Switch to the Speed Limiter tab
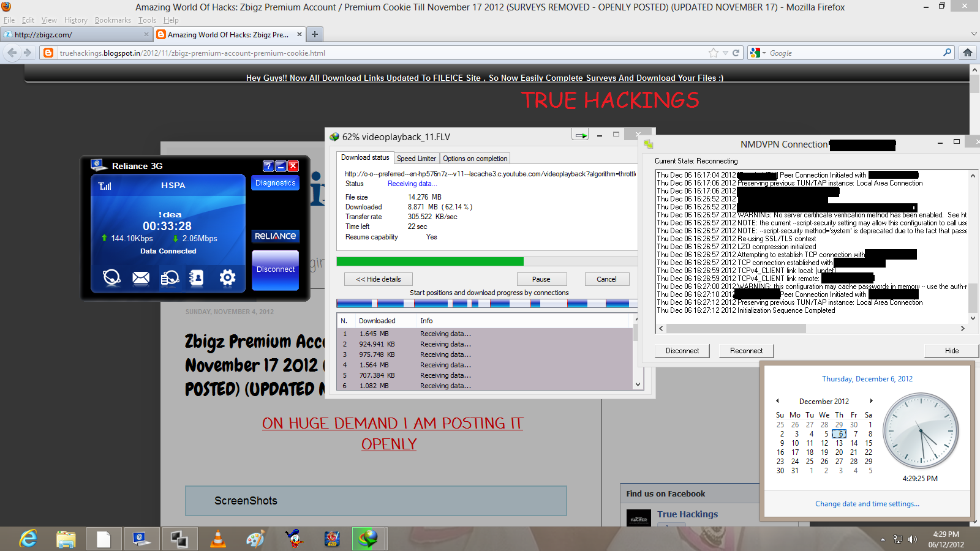 417,159
